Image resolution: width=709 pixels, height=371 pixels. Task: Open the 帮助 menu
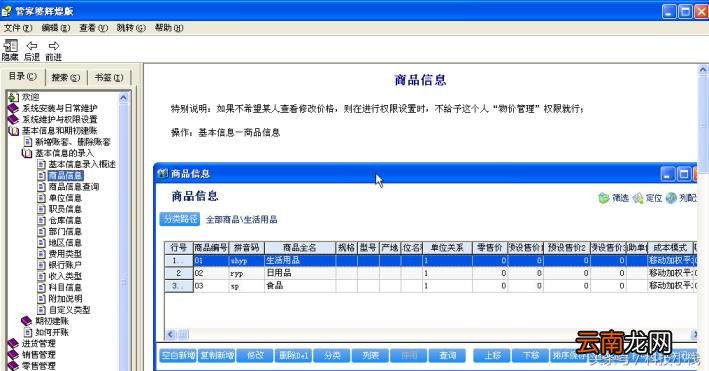click(169, 28)
